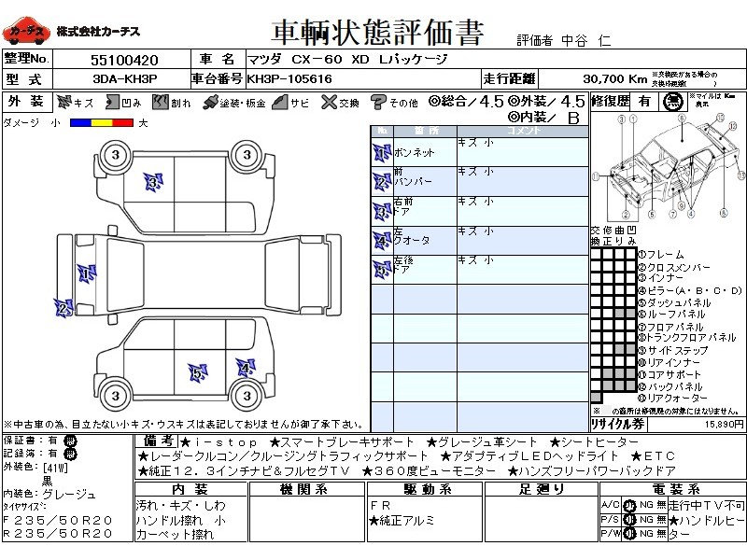Click the car icon beside 修復歴 有
This screenshot has height=560, width=747.
click(x=670, y=102)
